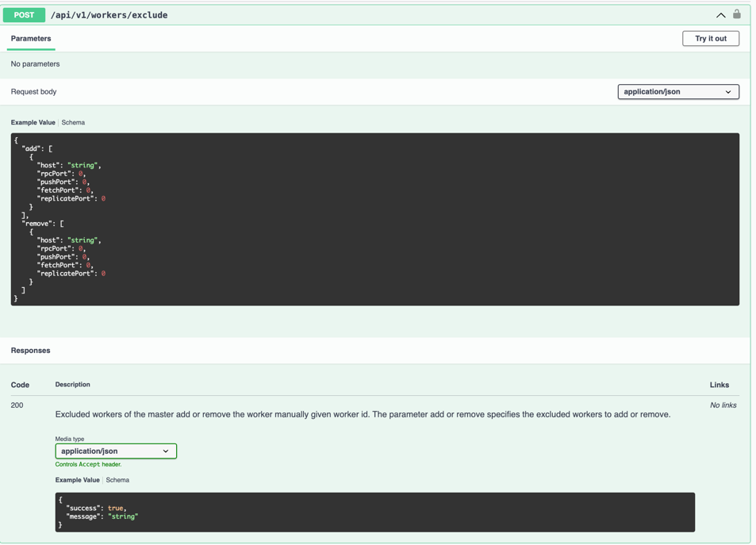Collapse the workers/exclude operation with the chevron
Screen dimensions: 756x545
point(720,15)
